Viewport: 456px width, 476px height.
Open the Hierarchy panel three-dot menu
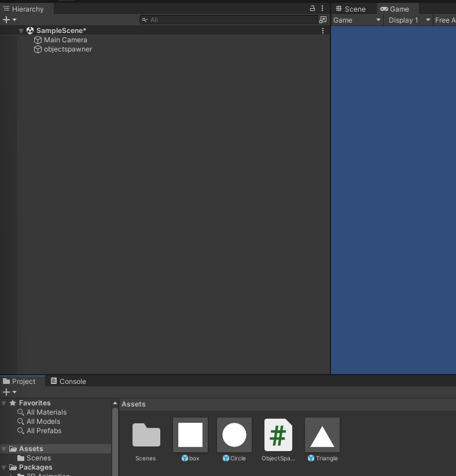pos(322,9)
